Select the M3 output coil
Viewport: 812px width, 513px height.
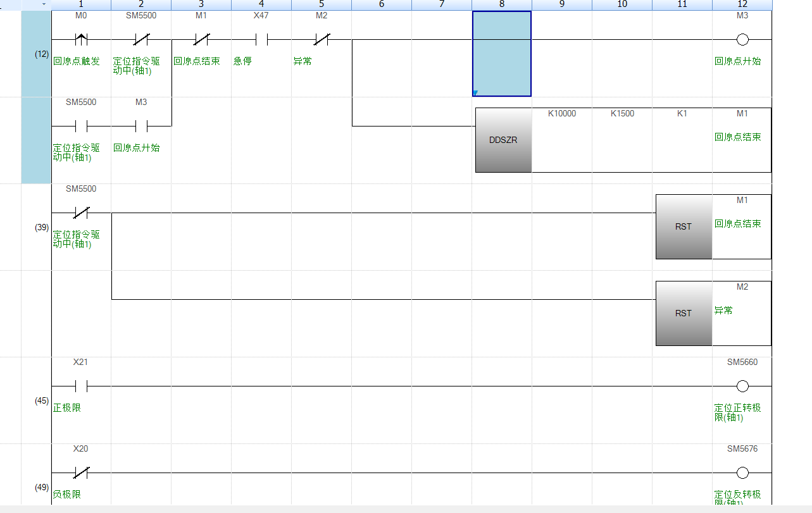click(742, 40)
